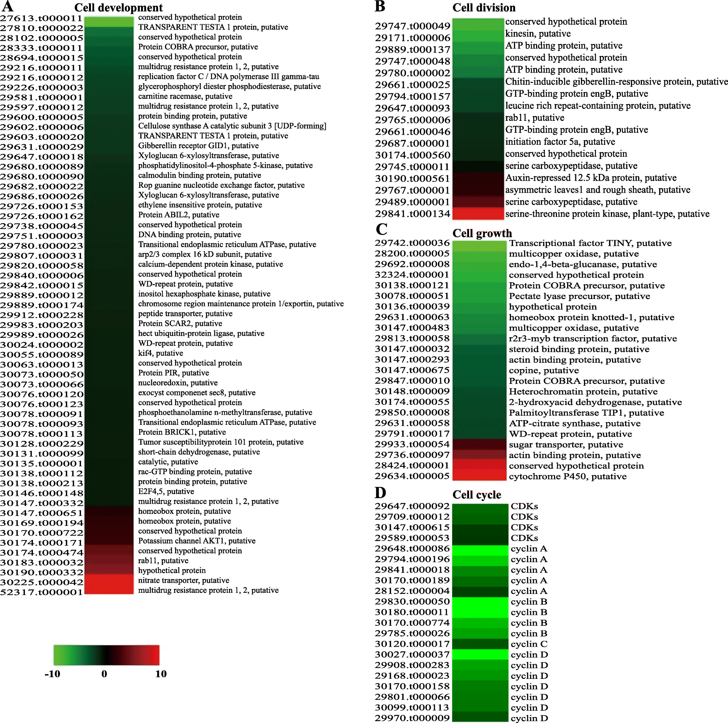
Task: Click 'cyclin A' label beside 29648.t000086
Action: point(529,549)
